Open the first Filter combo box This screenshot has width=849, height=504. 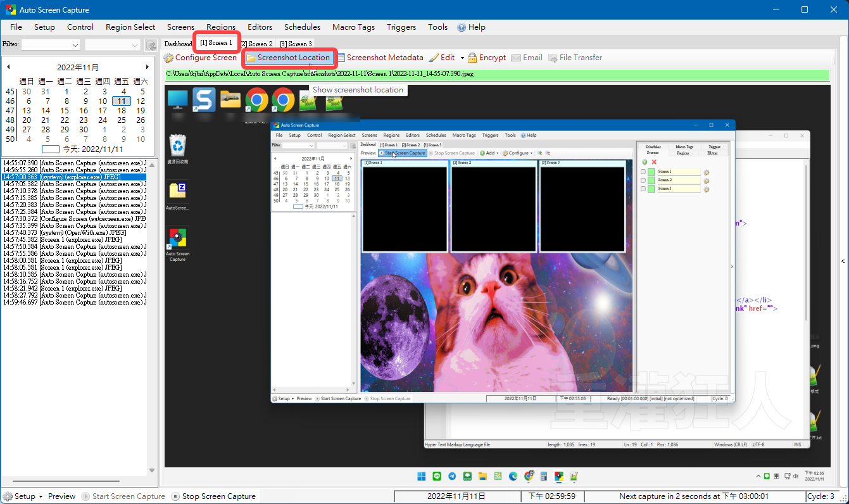coord(51,45)
